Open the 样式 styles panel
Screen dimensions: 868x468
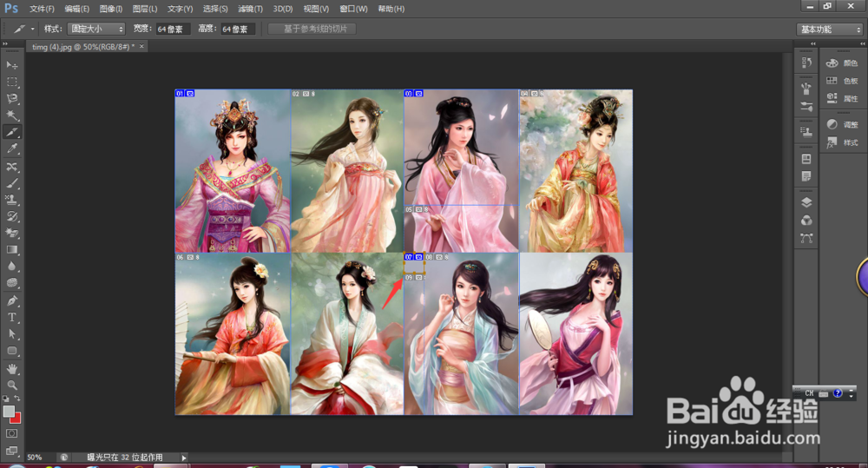click(x=842, y=142)
